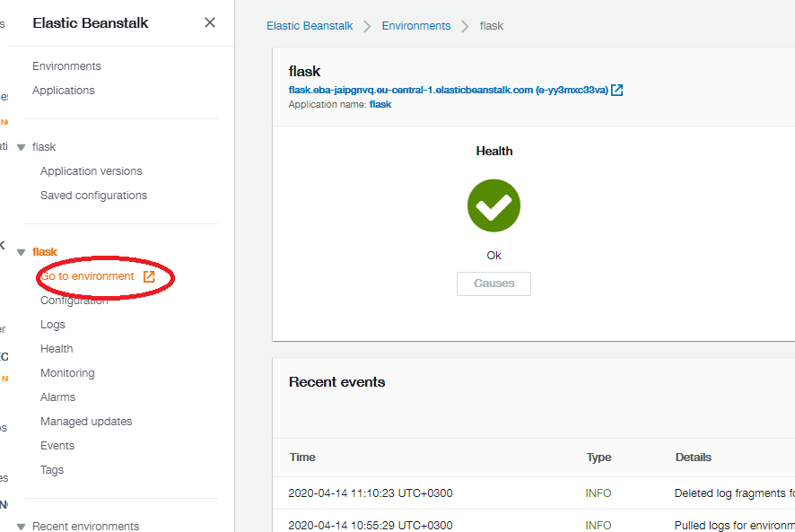Click the Time column header
This screenshot has width=795, height=532.
click(302, 458)
